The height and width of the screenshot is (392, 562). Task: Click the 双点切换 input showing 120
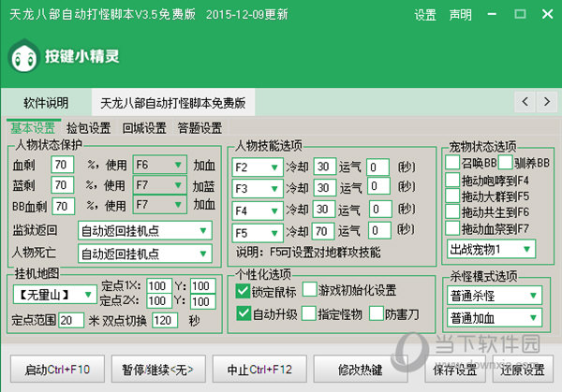coord(165,320)
